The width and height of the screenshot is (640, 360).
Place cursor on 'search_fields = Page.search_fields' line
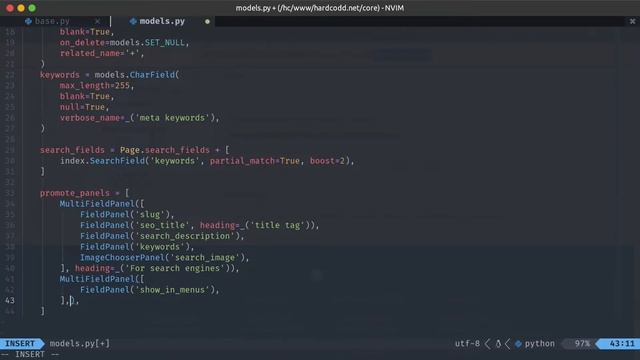coord(135,150)
